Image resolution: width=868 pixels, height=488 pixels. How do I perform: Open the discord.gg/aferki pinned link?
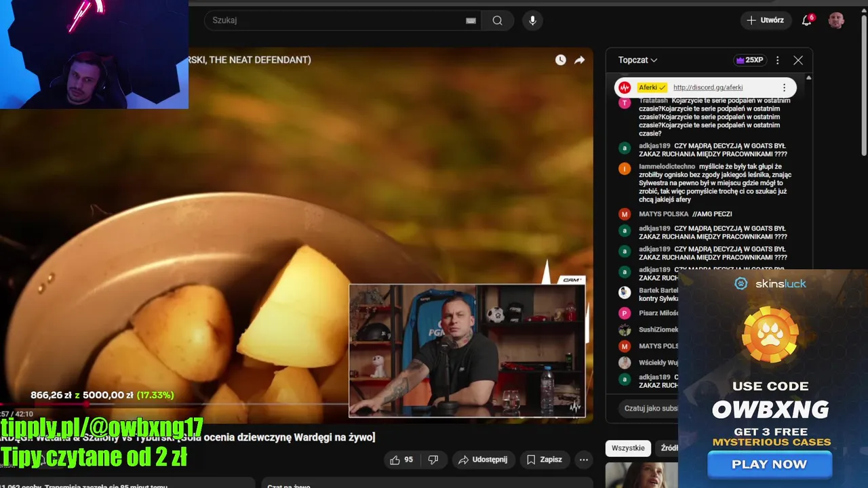pos(708,87)
